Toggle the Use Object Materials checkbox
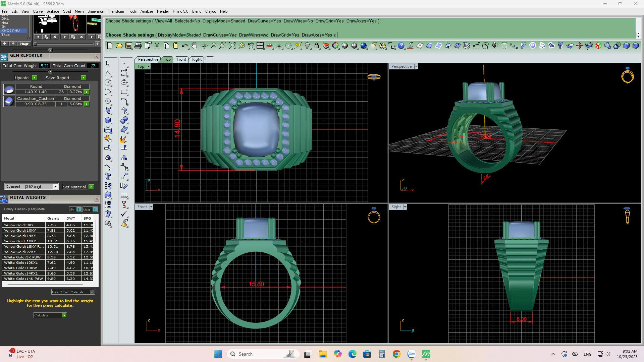 (92, 292)
